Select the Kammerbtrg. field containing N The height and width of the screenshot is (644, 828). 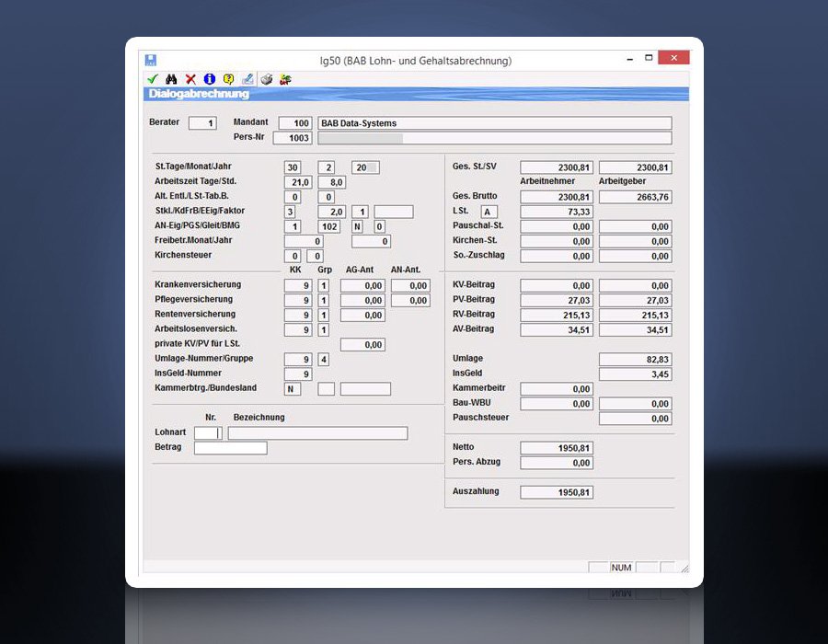293,389
